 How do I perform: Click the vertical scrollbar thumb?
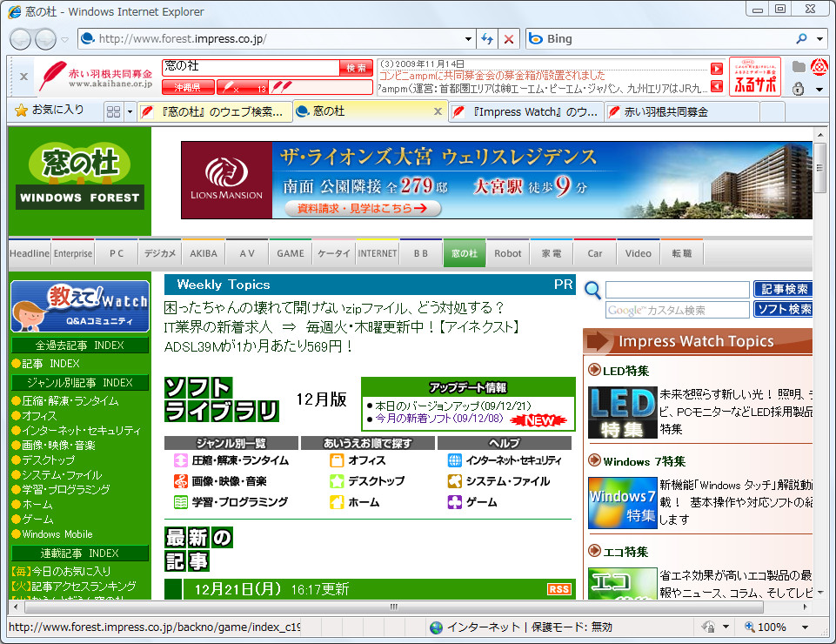click(x=819, y=168)
